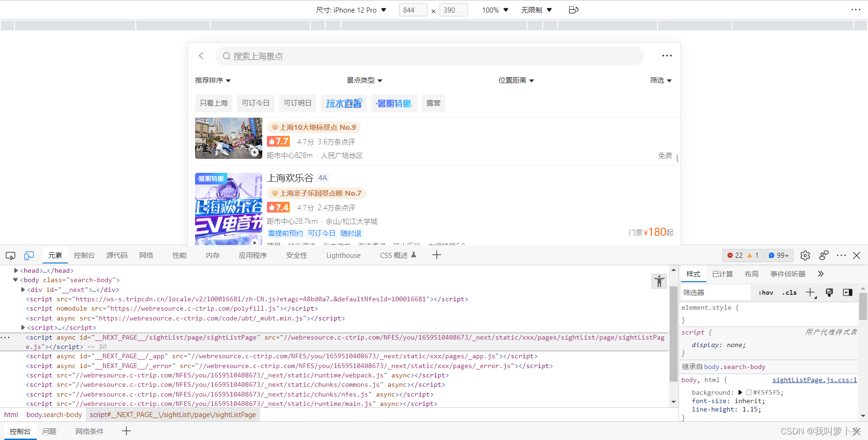
Task: Click the accessibility figure icon in Elements
Action: click(x=659, y=281)
